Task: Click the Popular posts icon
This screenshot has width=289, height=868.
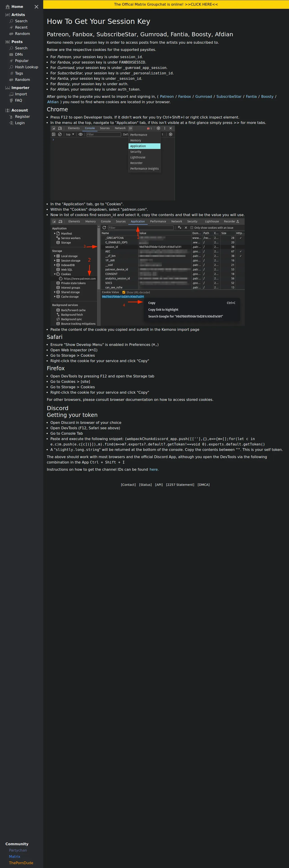Action: click(x=11, y=61)
